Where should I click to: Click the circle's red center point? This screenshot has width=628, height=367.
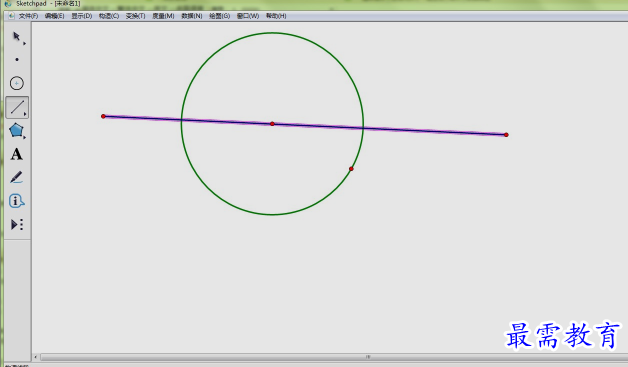click(272, 124)
